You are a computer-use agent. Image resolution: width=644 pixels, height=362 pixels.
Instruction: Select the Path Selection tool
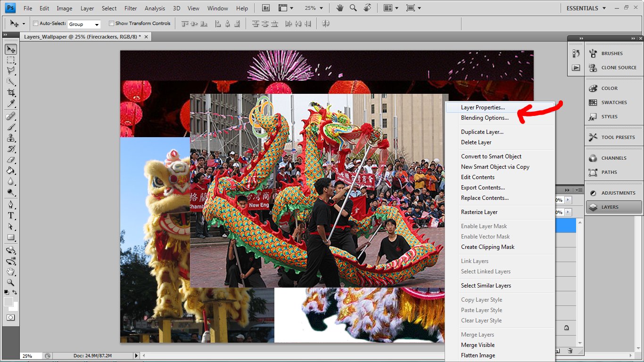[x=11, y=226]
